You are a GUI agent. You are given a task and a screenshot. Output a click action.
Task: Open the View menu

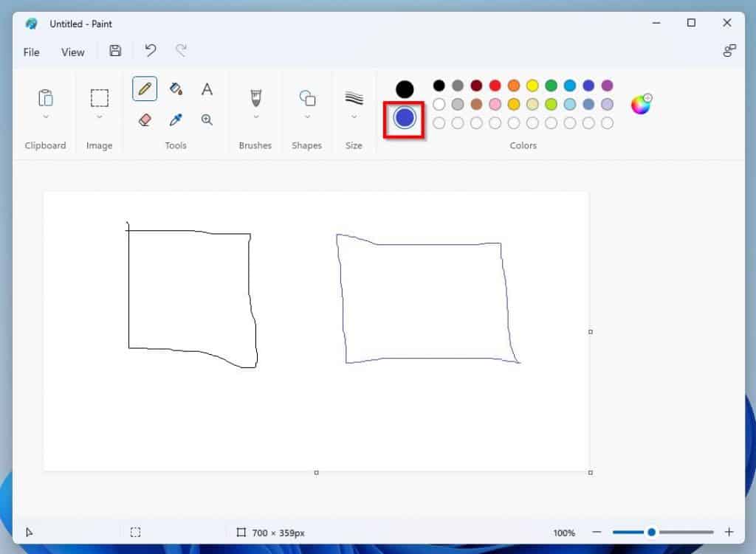click(x=73, y=52)
